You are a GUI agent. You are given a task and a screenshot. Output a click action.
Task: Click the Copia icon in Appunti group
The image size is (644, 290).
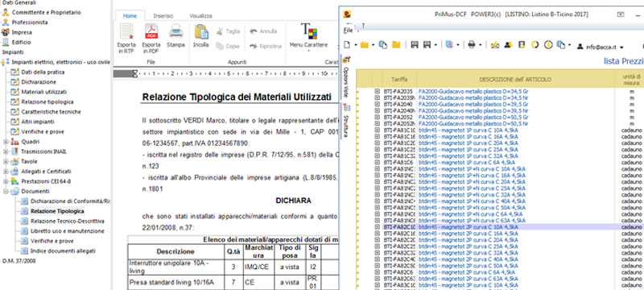pyautogui.click(x=220, y=46)
